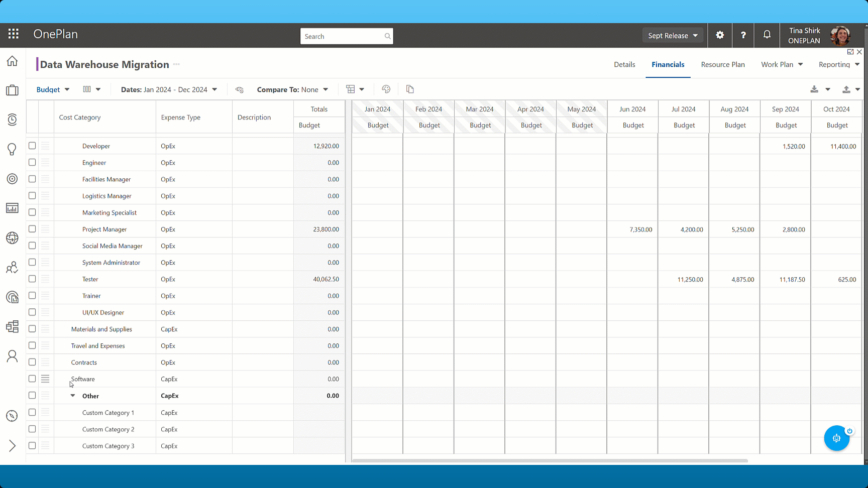Viewport: 868px width, 488px height.
Task: Switch to the Details tab
Action: point(624,64)
